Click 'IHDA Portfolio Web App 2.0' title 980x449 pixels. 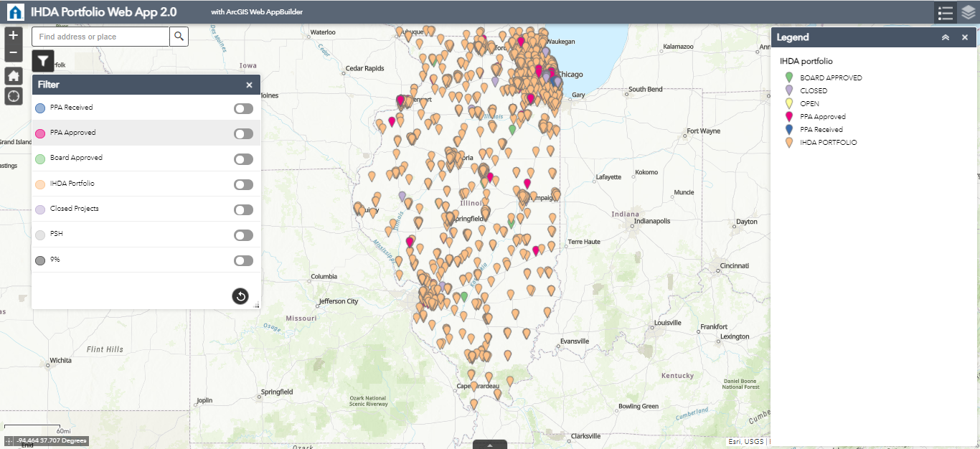[103, 12]
